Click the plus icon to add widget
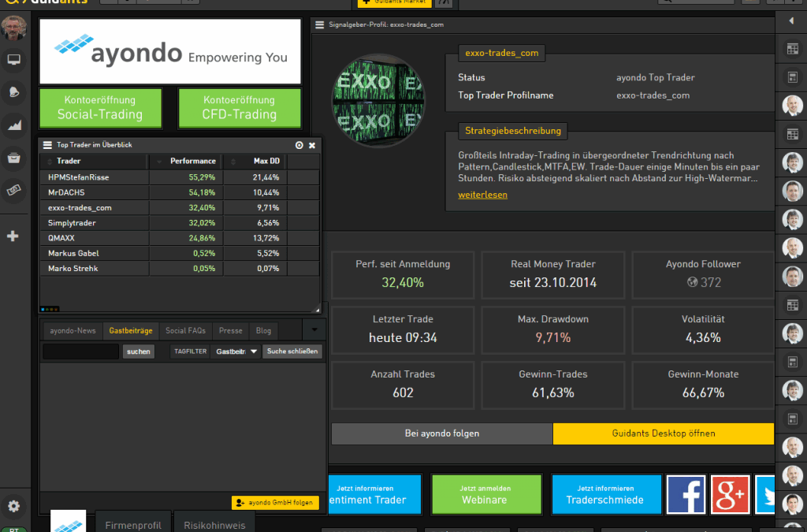The image size is (807, 532). point(13,236)
